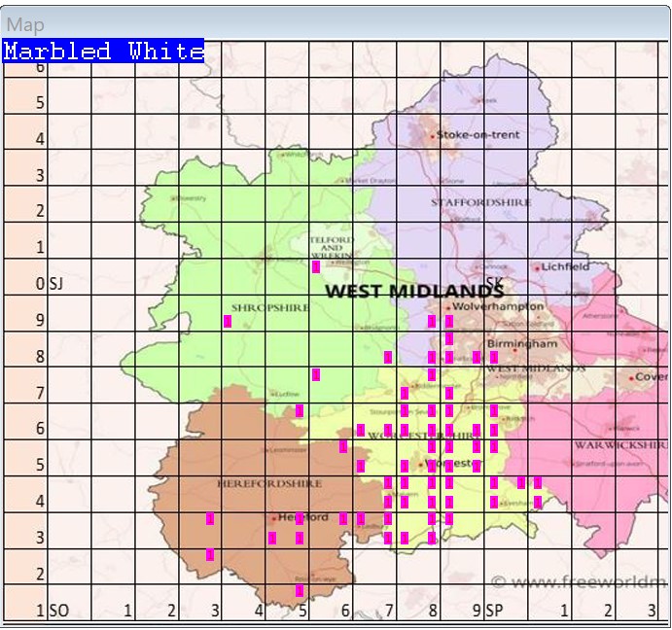This screenshot has width=672, height=630.
Task: Click the STAFFORDSHIRE county label
Action: 480,202
